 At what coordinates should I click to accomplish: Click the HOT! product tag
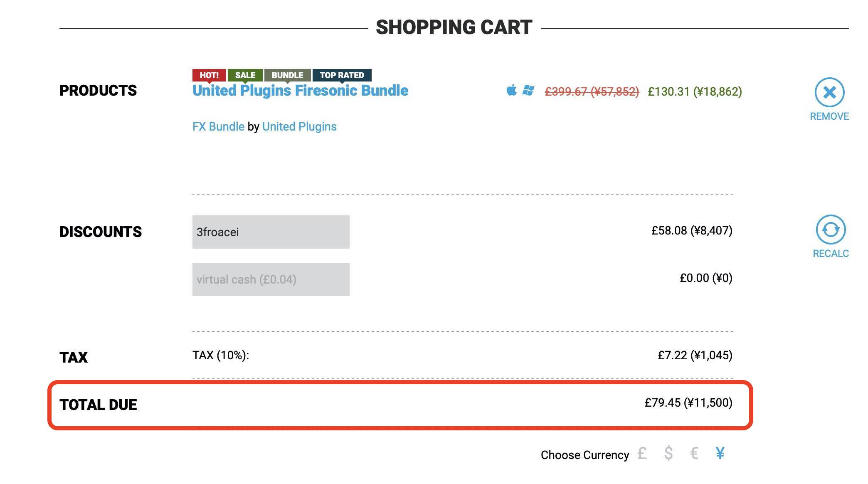pyautogui.click(x=209, y=75)
